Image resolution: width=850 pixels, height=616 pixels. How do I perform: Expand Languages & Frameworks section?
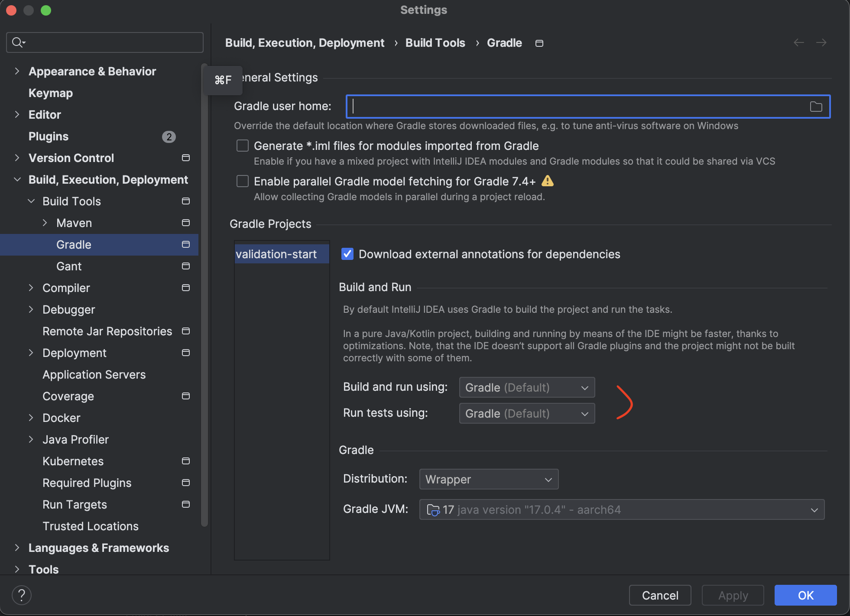pyautogui.click(x=17, y=548)
